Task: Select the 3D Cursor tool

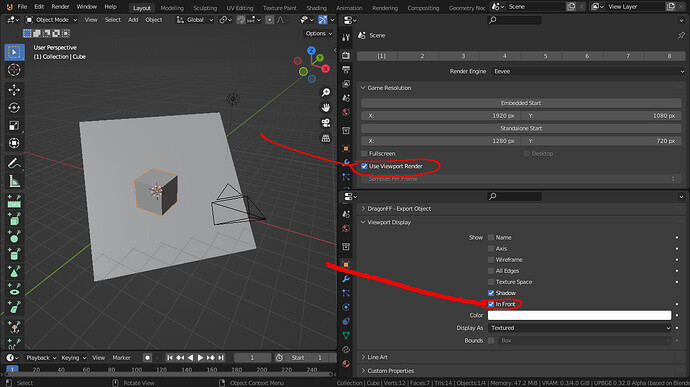Action: coord(14,70)
